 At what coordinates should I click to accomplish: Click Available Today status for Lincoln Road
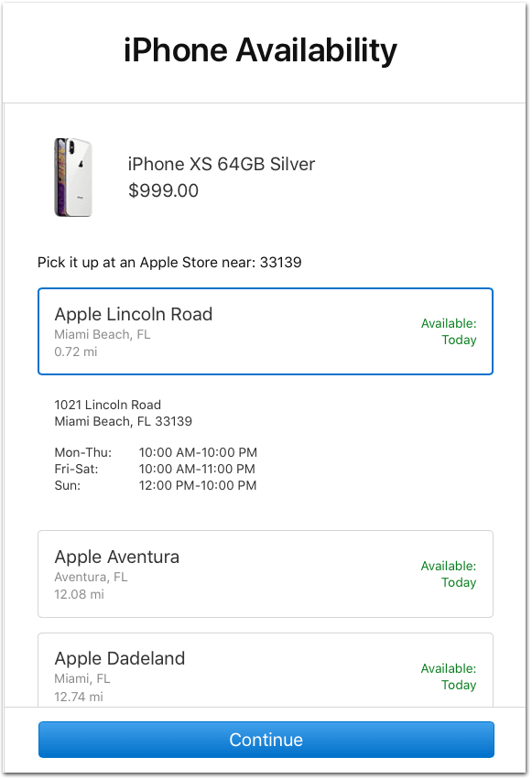pos(449,331)
